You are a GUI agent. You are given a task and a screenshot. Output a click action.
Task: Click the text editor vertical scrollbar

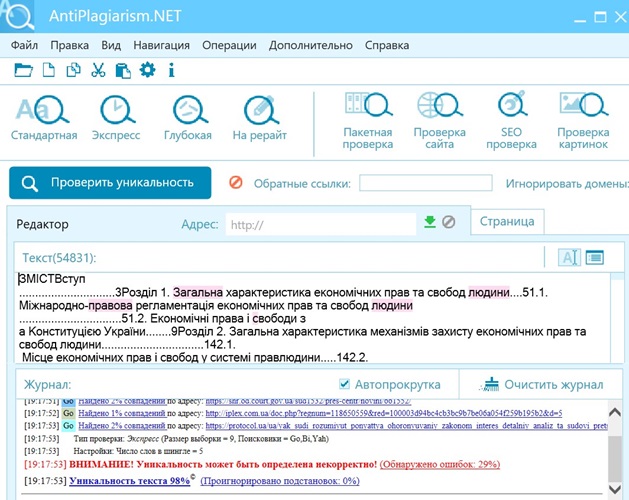(x=617, y=318)
